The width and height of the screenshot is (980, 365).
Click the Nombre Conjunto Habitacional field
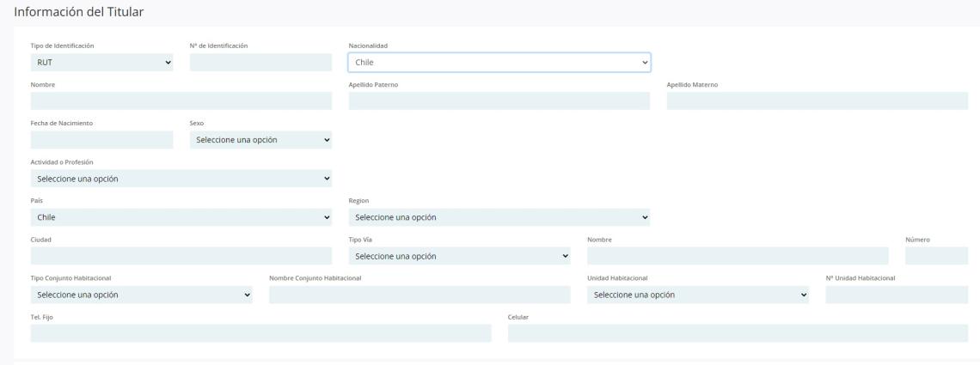click(x=420, y=295)
